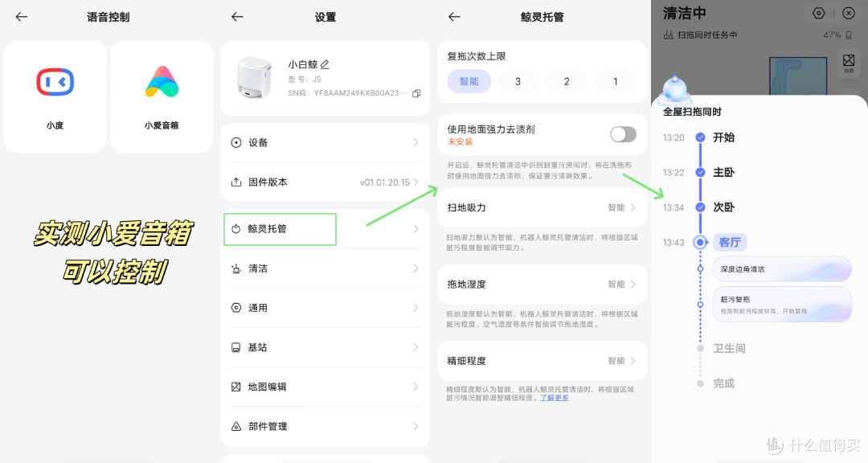Expand the 固件版本 row chevron
The height and width of the screenshot is (463, 868).
[416, 182]
